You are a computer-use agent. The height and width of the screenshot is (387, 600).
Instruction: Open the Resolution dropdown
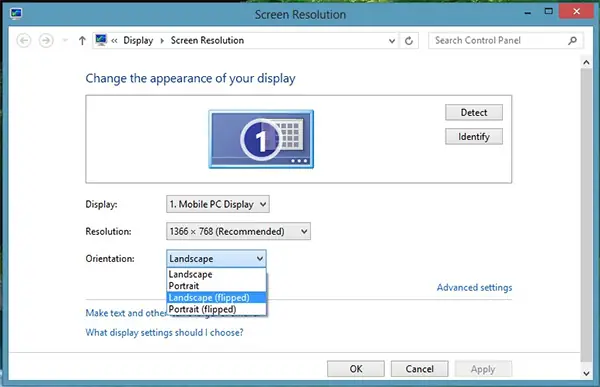238,231
